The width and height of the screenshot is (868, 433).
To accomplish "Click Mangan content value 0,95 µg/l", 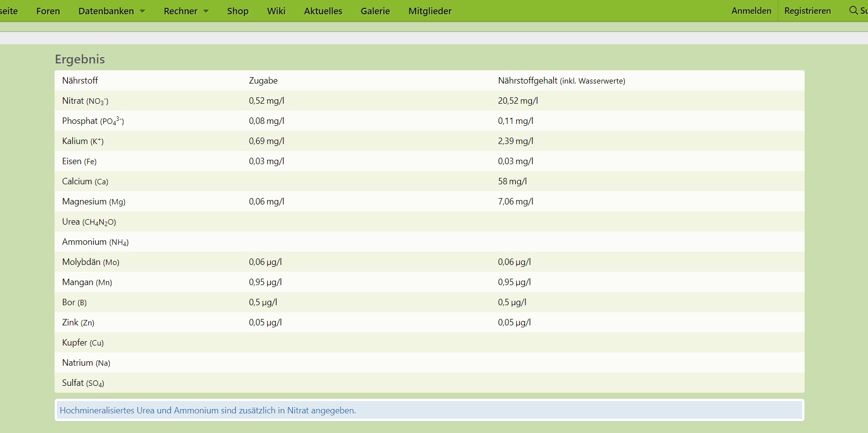I will click(x=514, y=282).
